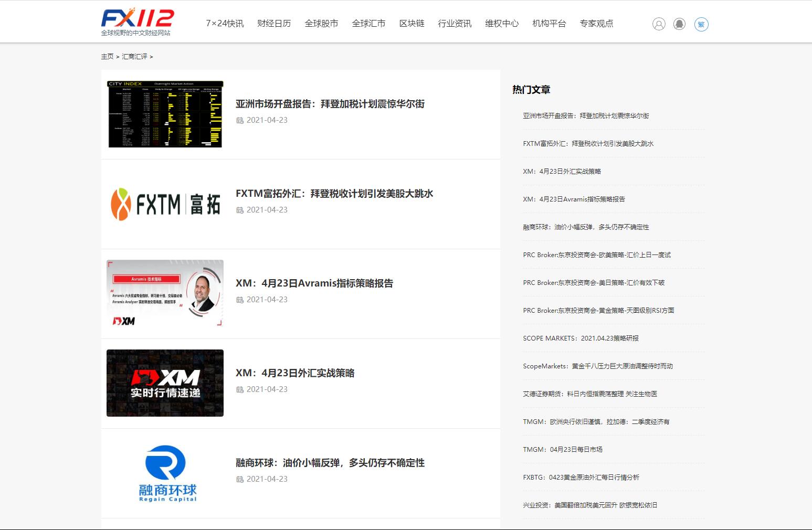Open the 7×24快讯 menu item
The height and width of the screenshot is (530, 812).
click(x=225, y=24)
